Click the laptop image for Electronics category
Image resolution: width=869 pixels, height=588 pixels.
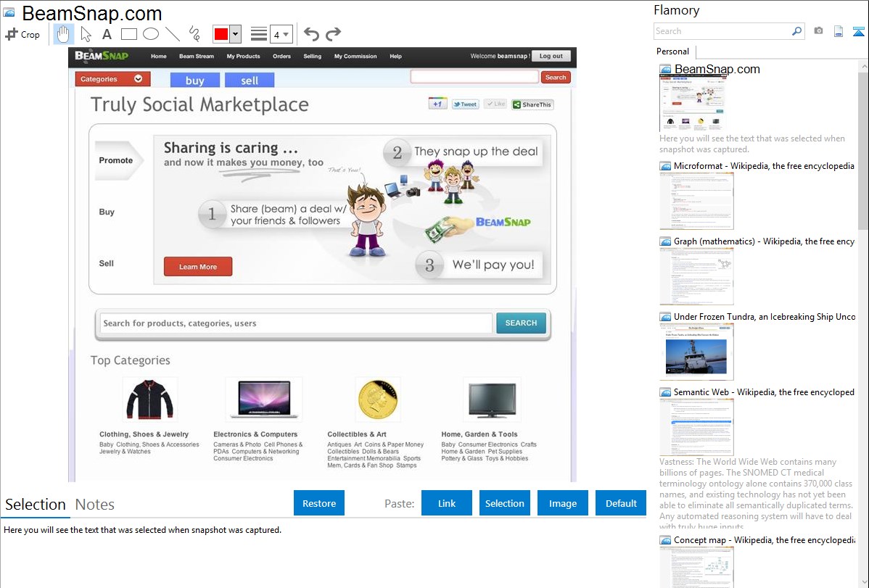tap(264, 399)
